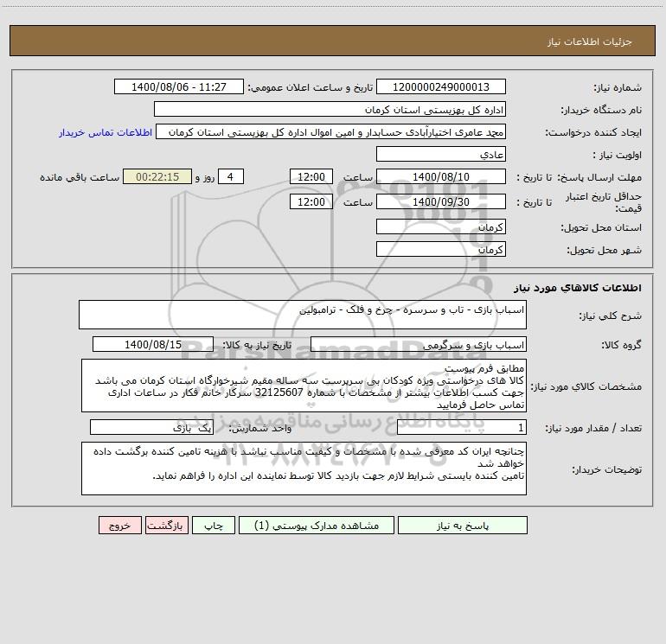Click the چاپ print button
666x644 pixels.
(214, 525)
